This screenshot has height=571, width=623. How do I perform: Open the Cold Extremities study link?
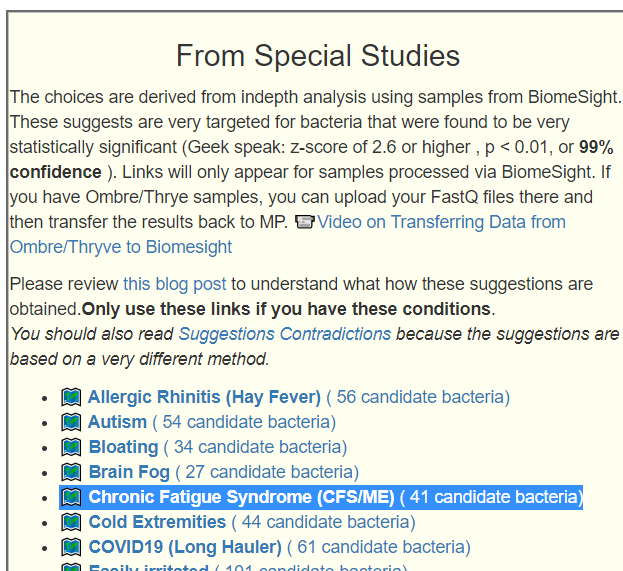click(x=157, y=522)
